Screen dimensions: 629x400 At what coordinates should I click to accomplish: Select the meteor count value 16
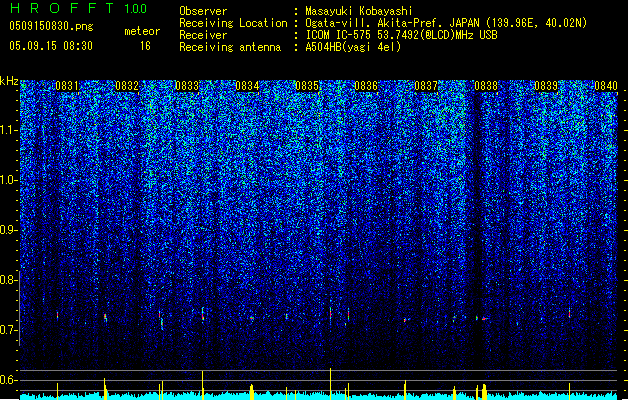[145, 45]
